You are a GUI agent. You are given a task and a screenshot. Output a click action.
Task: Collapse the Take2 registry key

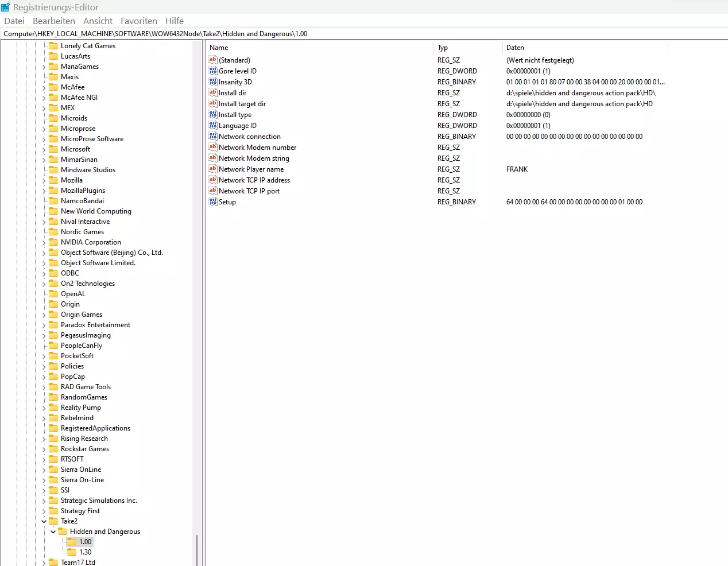point(44,521)
